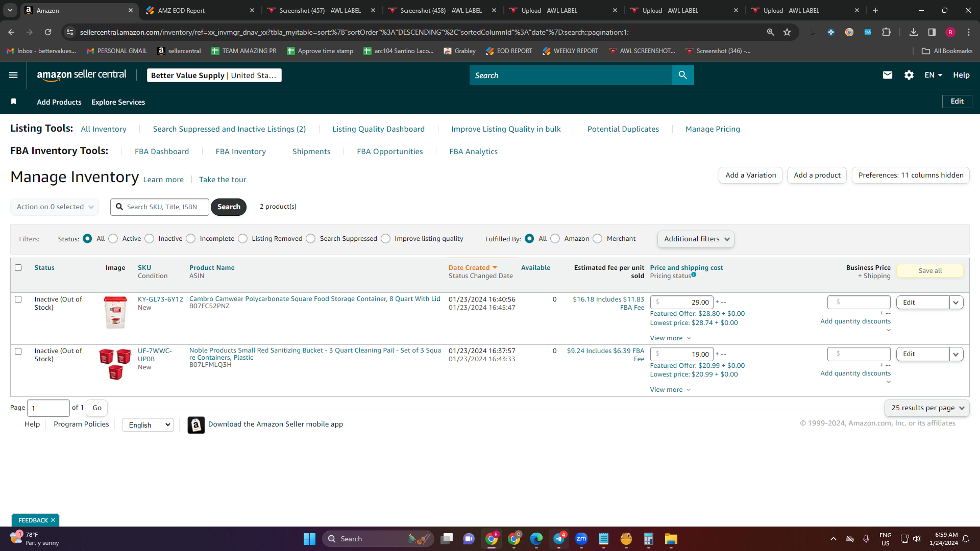The image size is (980, 551).
Task: Click the Save all button
Action: pyautogui.click(x=930, y=271)
